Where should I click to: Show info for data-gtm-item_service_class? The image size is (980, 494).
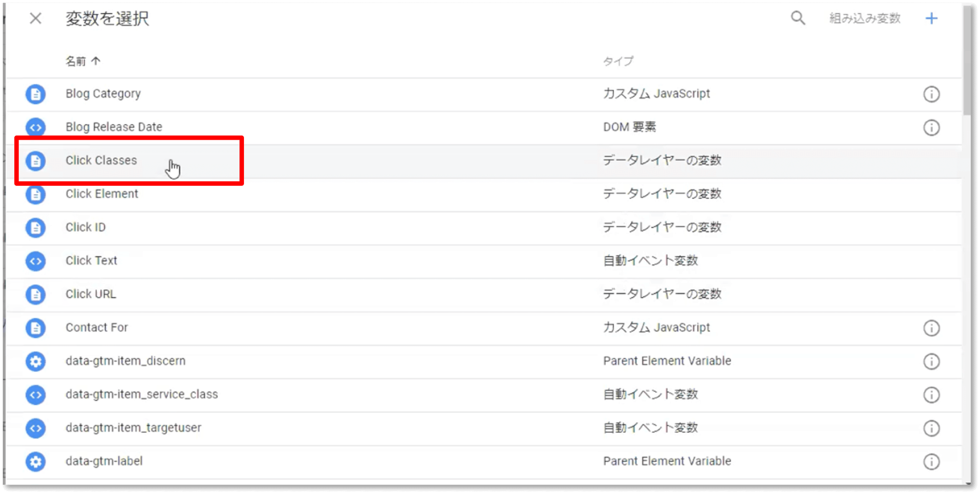(931, 395)
